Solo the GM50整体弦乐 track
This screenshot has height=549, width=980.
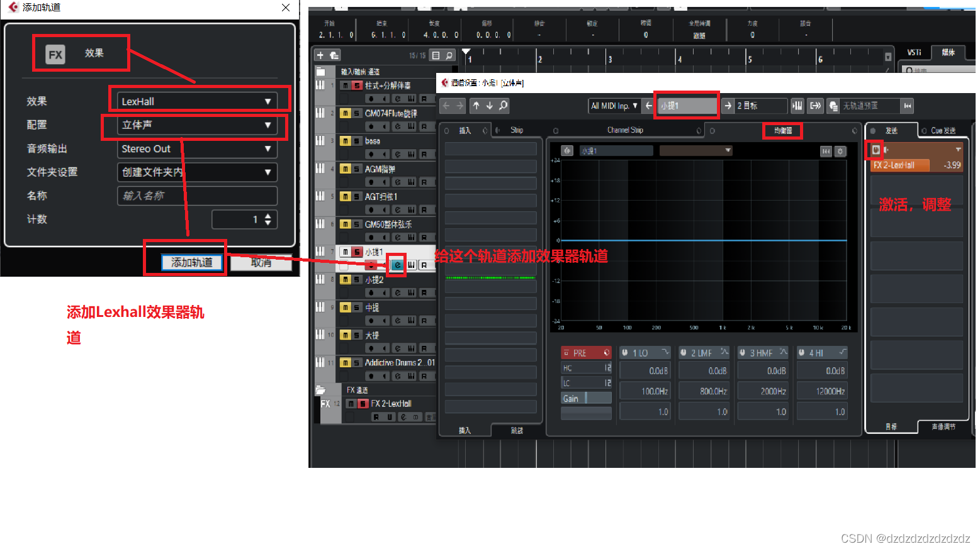[357, 224]
